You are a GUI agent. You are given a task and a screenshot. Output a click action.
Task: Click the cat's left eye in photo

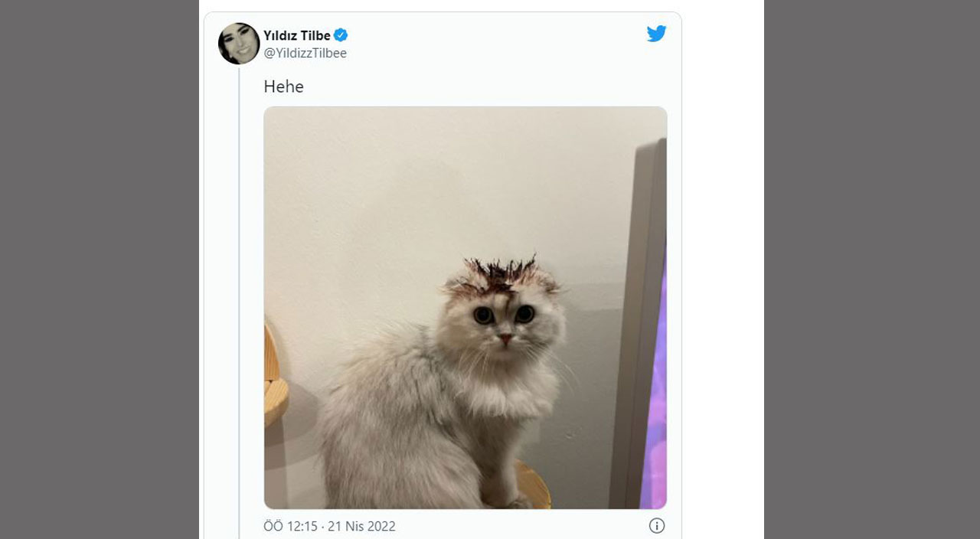coord(483,315)
